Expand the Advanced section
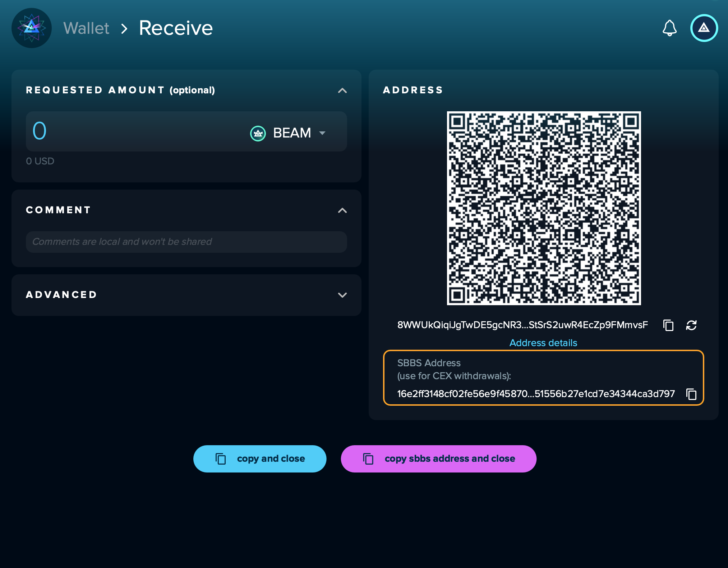This screenshot has height=568, width=728. (342, 295)
